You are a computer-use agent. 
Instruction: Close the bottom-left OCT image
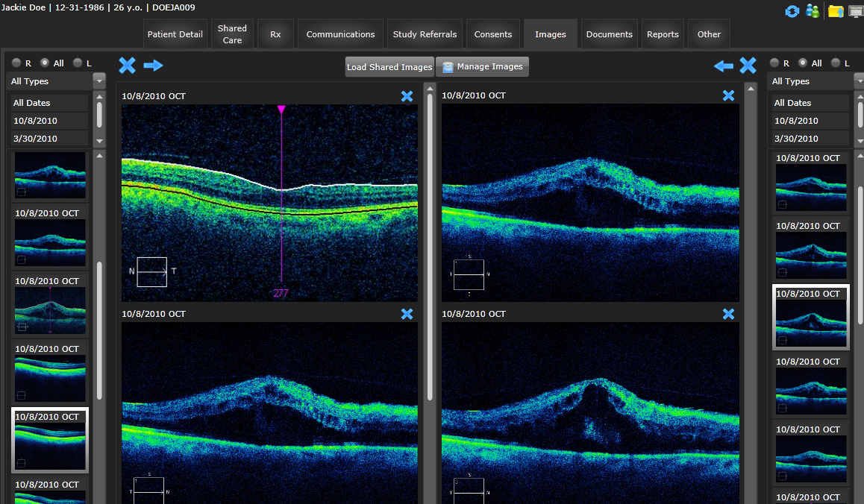[407, 314]
